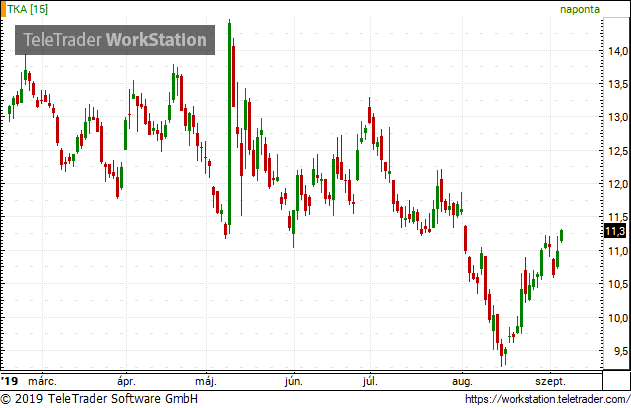Screen dimensions: 631x408
Task: Click the tall green May candlestick
Action: point(229,126)
